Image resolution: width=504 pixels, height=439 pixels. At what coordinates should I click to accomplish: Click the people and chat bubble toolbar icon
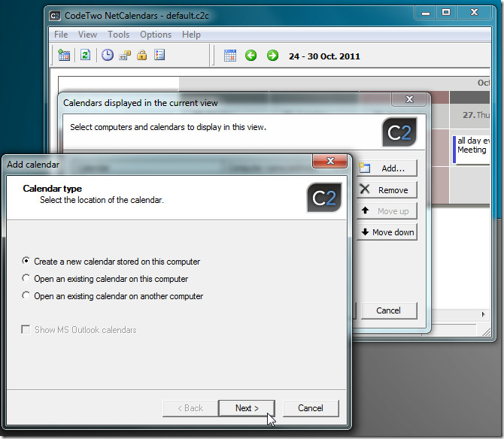pyautogui.click(x=125, y=55)
